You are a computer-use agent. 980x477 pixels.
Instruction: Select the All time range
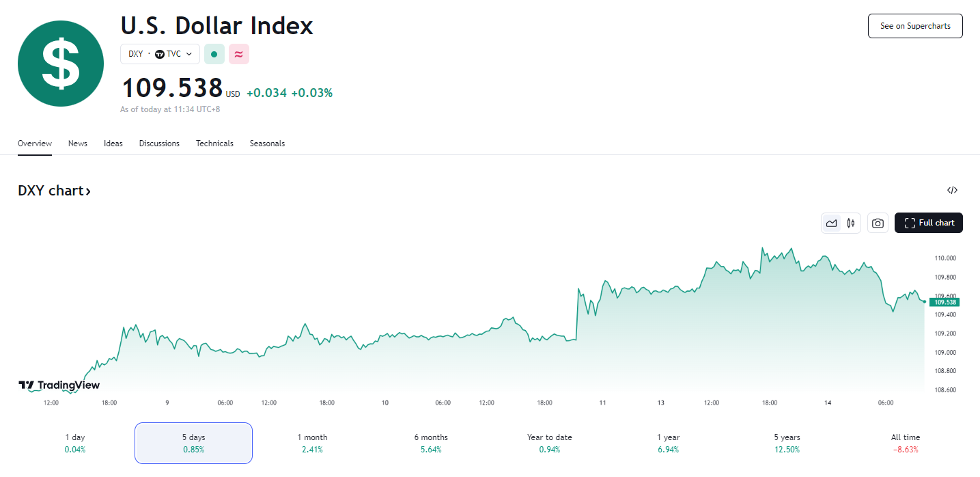pyautogui.click(x=906, y=443)
